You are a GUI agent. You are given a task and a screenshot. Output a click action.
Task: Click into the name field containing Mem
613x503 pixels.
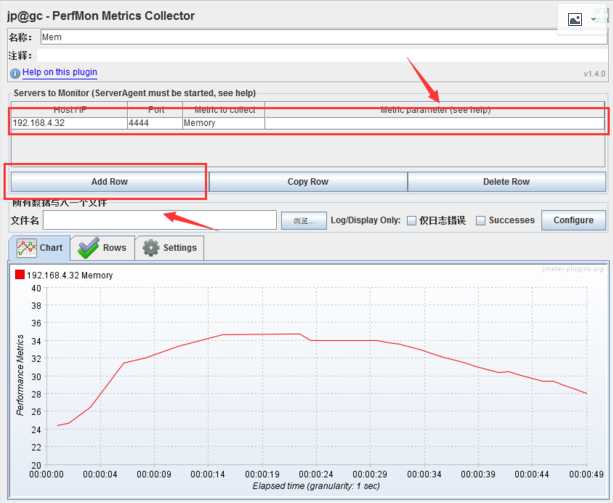click(x=323, y=37)
